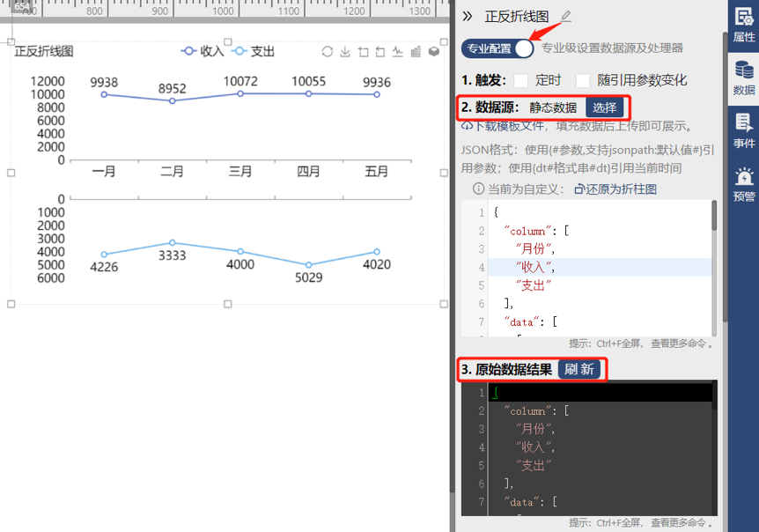Click the pencil icon to rename 正反折线图

click(x=565, y=16)
